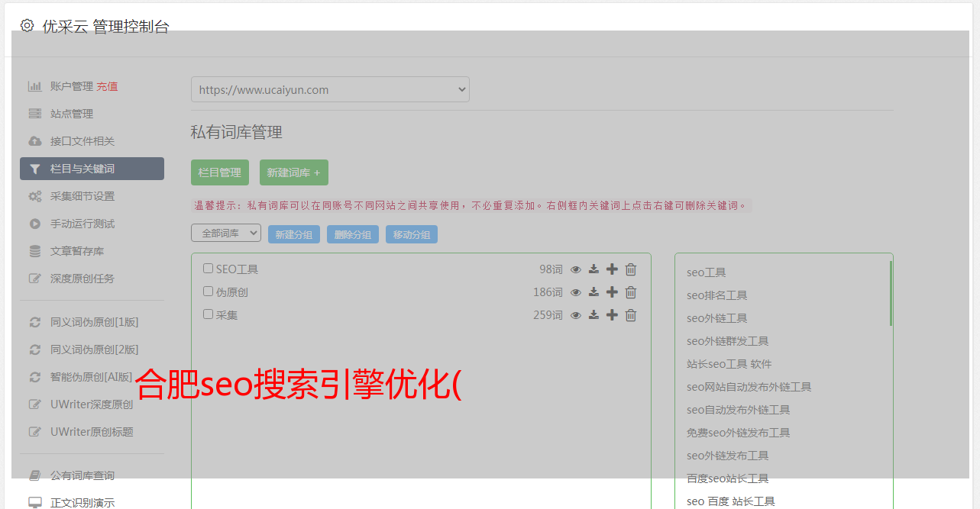Click the 同义词伪原创[1版] refresh icon
The width and height of the screenshot is (980, 509).
pyautogui.click(x=35, y=322)
